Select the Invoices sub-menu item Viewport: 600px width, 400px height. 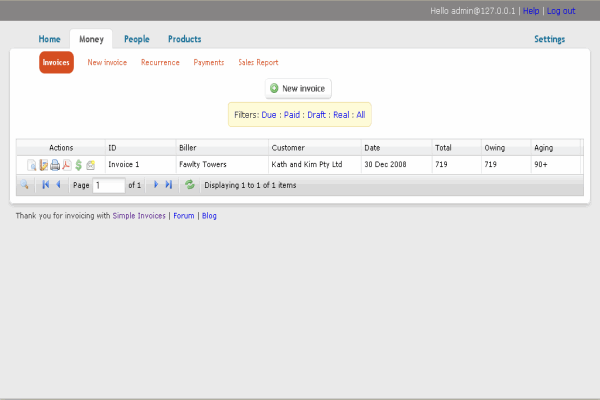(x=56, y=62)
